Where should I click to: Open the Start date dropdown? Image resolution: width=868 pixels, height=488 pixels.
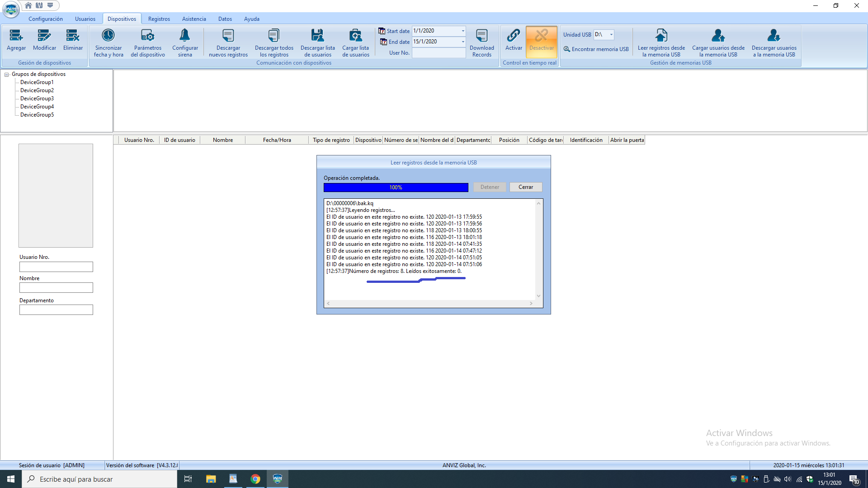tap(463, 31)
